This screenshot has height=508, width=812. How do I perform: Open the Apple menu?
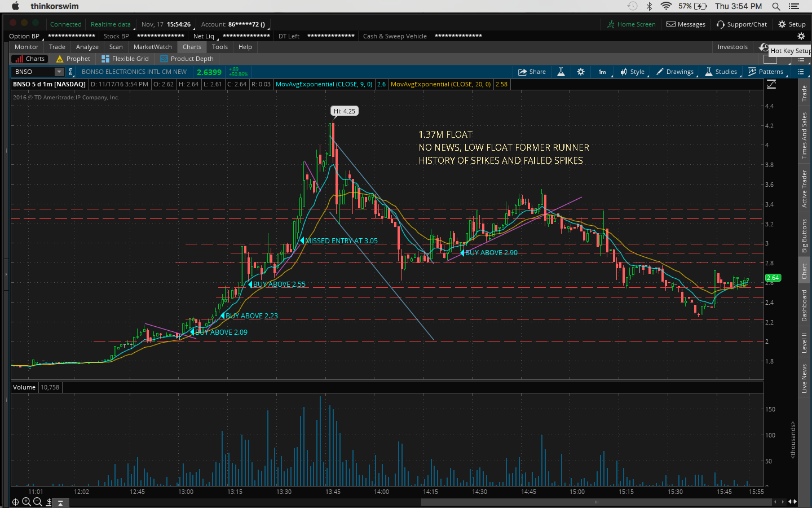[x=15, y=6]
